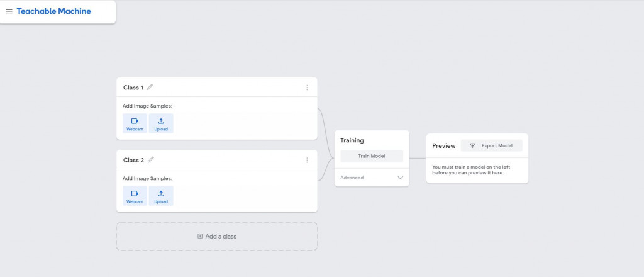644x277 pixels.
Task: Click the pencil icon to rename Class 2
Action: (150, 160)
